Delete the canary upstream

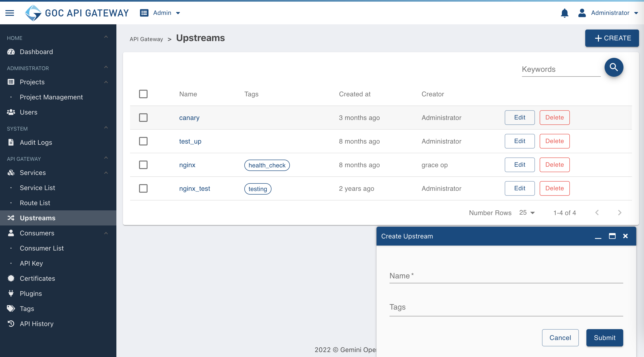click(x=555, y=118)
